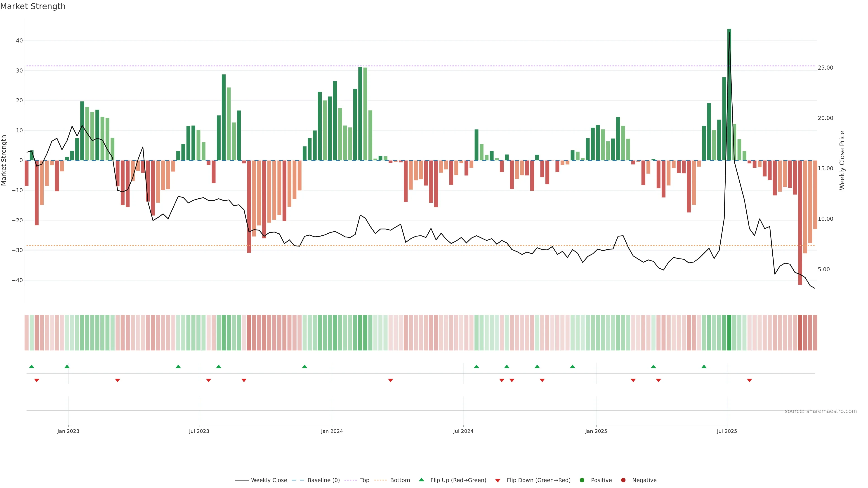Click the source sharemaestro.com text
Viewport: 868px width, 488px height.
pos(821,411)
